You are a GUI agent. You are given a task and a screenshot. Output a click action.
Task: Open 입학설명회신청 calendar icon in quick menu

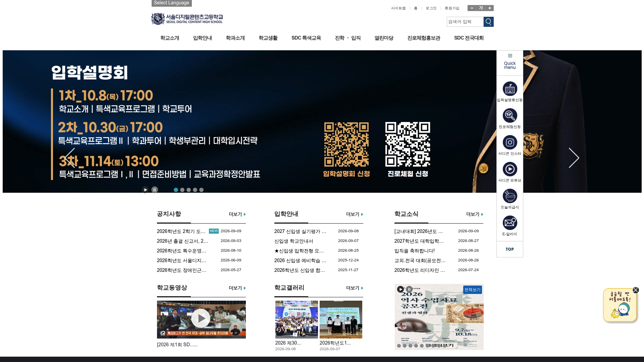(x=510, y=89)
